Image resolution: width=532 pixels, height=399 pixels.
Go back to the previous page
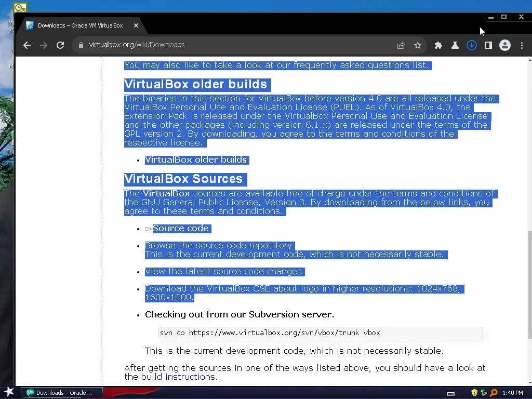[27, 45]
